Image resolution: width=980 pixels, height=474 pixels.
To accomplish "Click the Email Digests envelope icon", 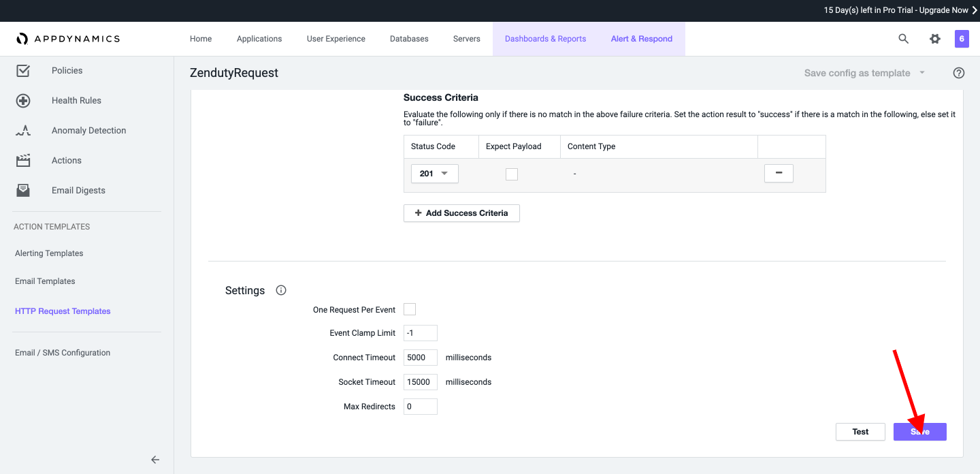I will [23, 191].
